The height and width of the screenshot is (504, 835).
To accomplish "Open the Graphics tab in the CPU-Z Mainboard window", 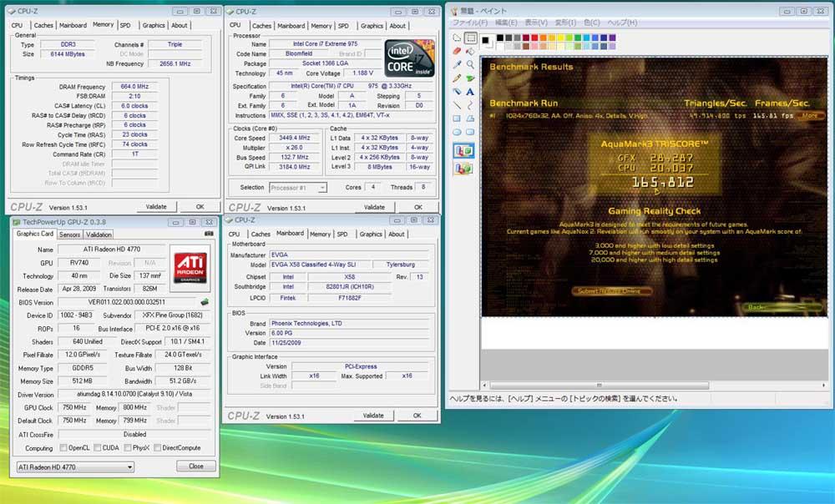I will pyautogui.click(x=371, y=234).
